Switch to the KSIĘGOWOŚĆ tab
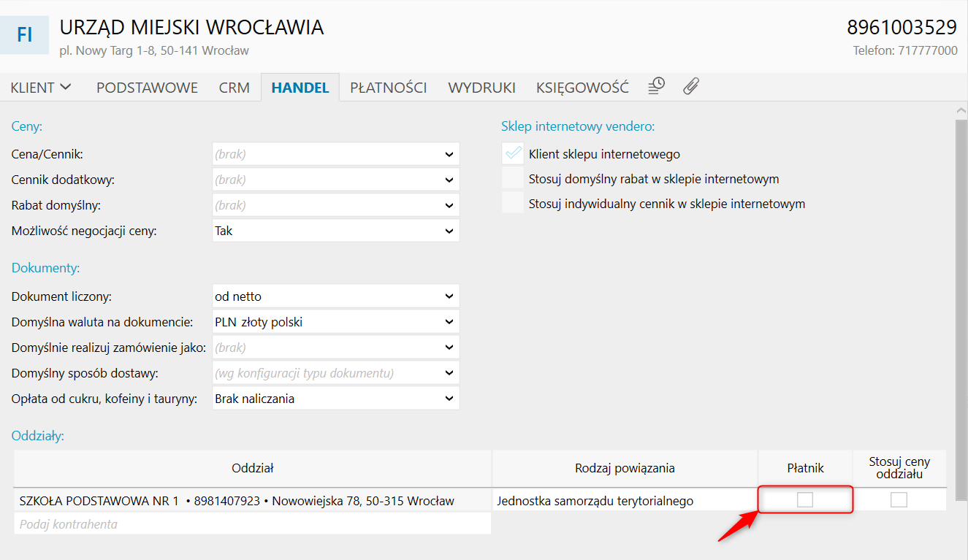968x560 pixels. coord(582,88)
